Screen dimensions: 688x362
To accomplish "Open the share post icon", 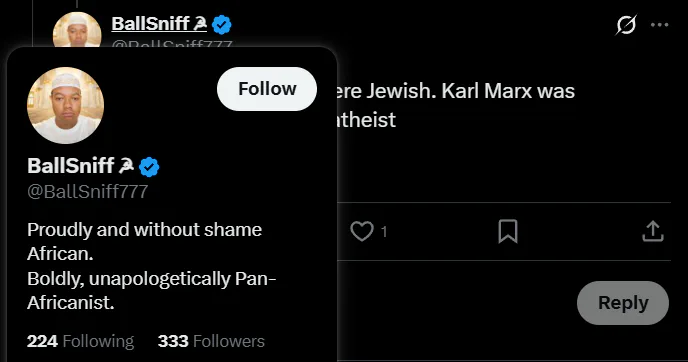I will click(653, 231).
